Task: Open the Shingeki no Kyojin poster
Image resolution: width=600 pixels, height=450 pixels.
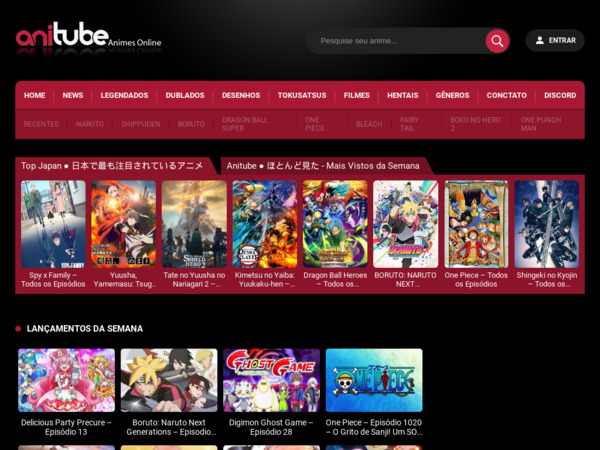Action: (x=547, y=224)
